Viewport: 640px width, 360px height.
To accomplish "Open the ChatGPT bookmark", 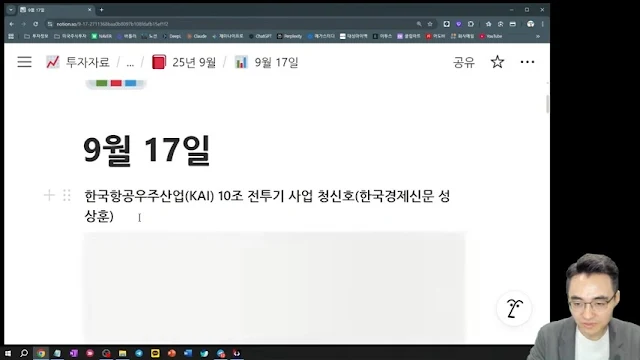I will (x=260, y=36).
